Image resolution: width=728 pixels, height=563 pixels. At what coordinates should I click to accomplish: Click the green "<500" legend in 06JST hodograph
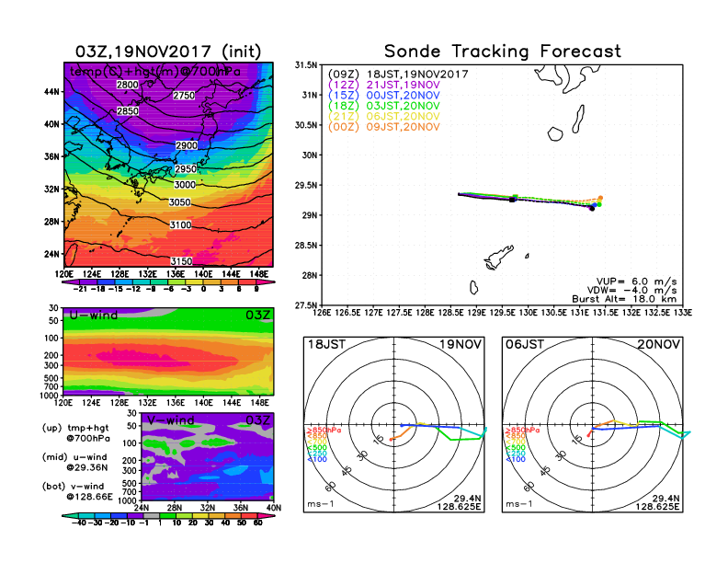click(x=516, y=448)
